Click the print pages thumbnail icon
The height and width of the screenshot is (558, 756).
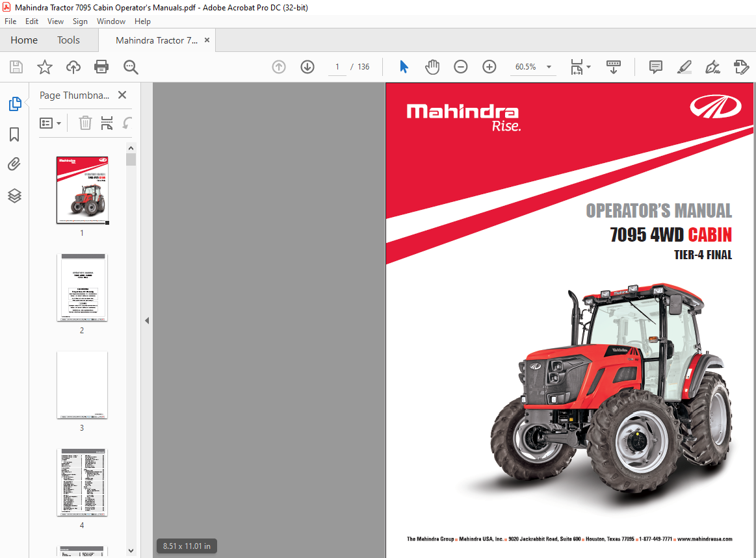[107, 123]
